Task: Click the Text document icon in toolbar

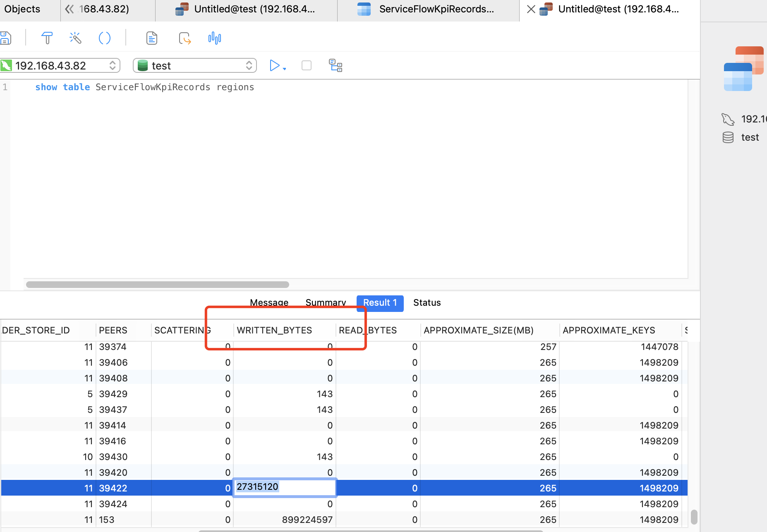Action: click(152, 38)
